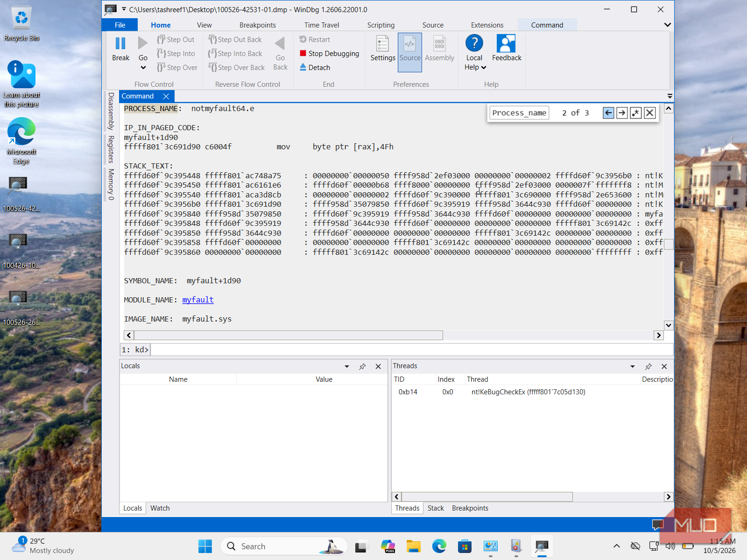747x560 pixels.
Task: Open the Windows Start menu
Action: 205,546
